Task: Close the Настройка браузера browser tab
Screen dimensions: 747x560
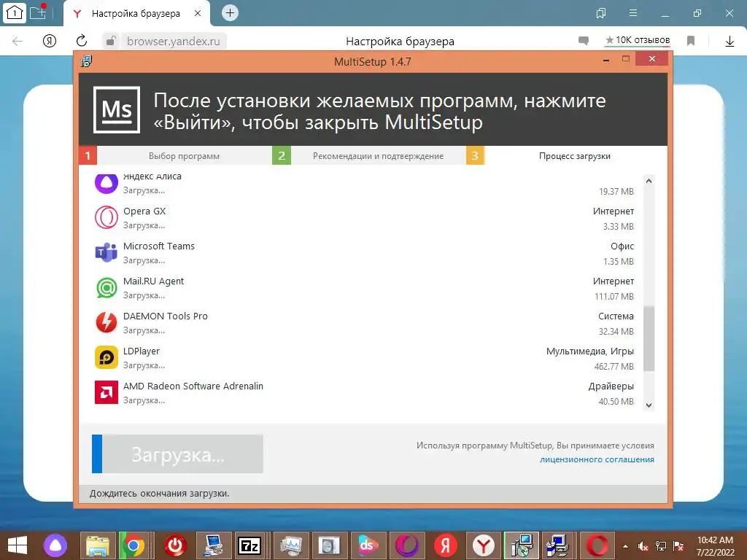Action: click(x=197, y=13)
